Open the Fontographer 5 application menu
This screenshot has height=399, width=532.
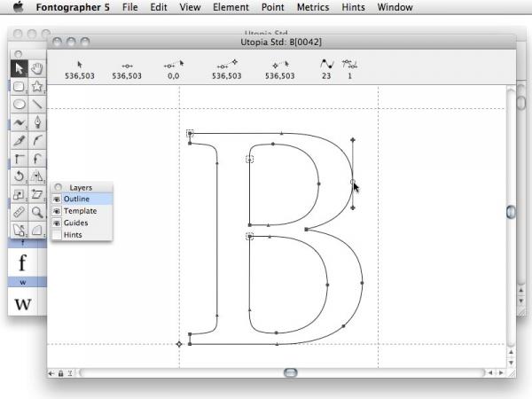coord(73,7)
